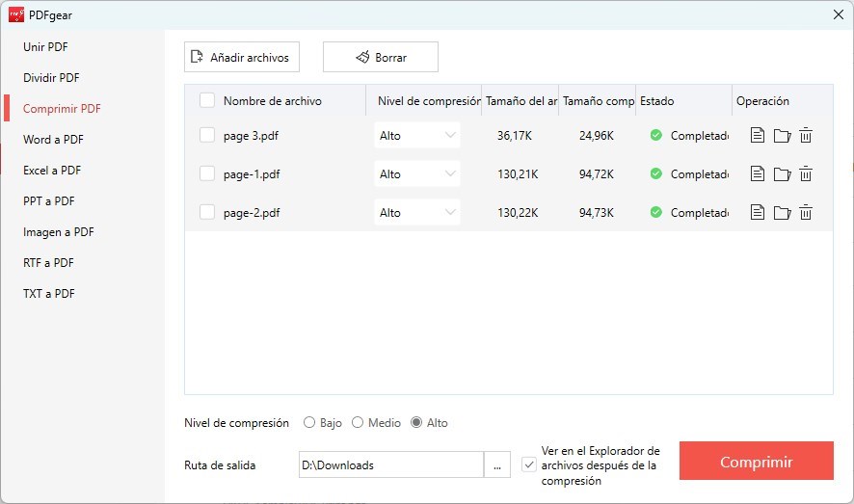
Task: Open compressed page-1.pdf file icon
Action: (x=757, y=173)
